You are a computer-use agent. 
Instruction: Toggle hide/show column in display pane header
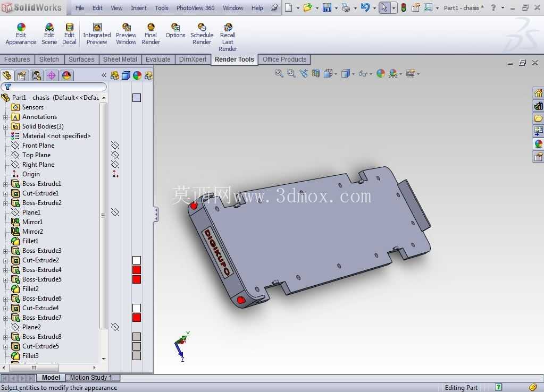(x=114, y=75)
